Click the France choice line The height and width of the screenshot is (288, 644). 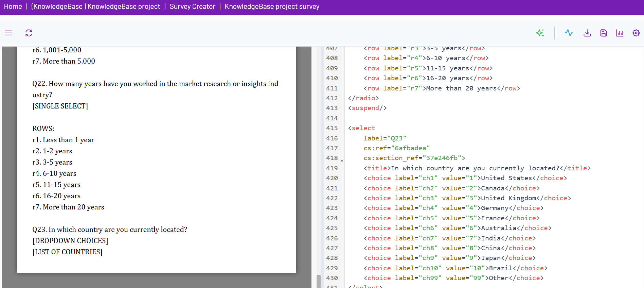tap(451, 218)
